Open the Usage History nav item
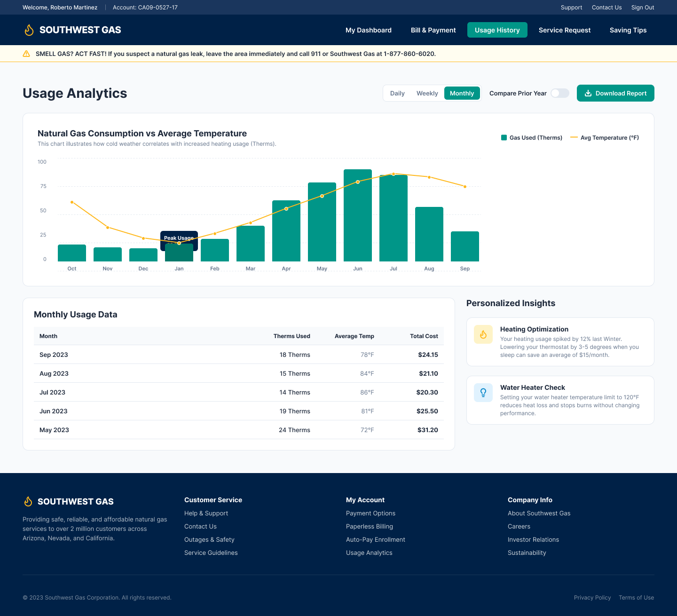The image size is (677, 616). pyautogui.click(x=497, y=30)
